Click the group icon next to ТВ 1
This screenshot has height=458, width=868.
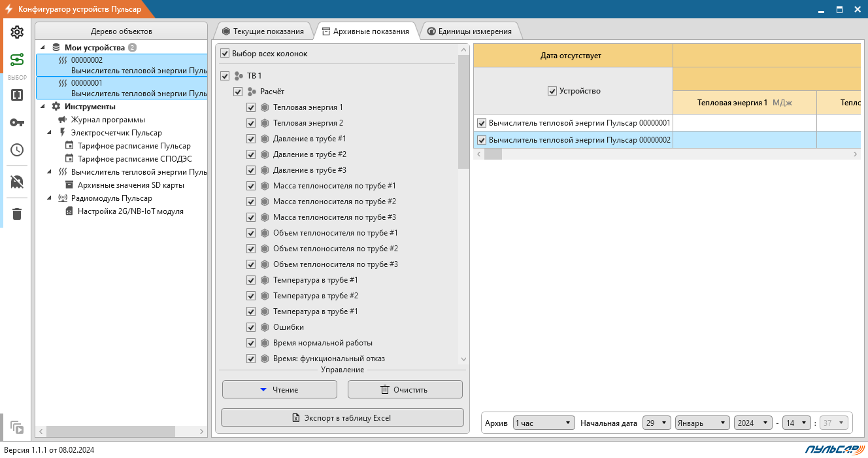point(239,76)
